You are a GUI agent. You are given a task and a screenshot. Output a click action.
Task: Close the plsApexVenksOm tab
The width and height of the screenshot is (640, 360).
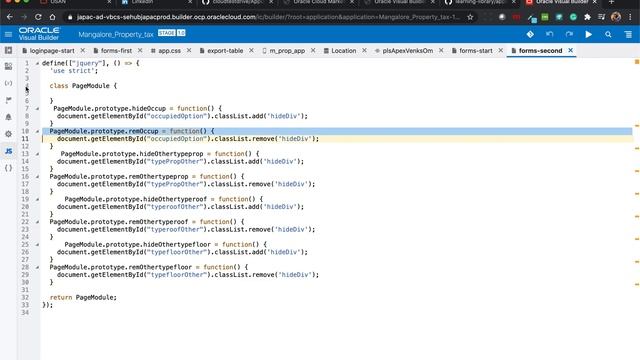pyautogui.click(x=441, y=50)
